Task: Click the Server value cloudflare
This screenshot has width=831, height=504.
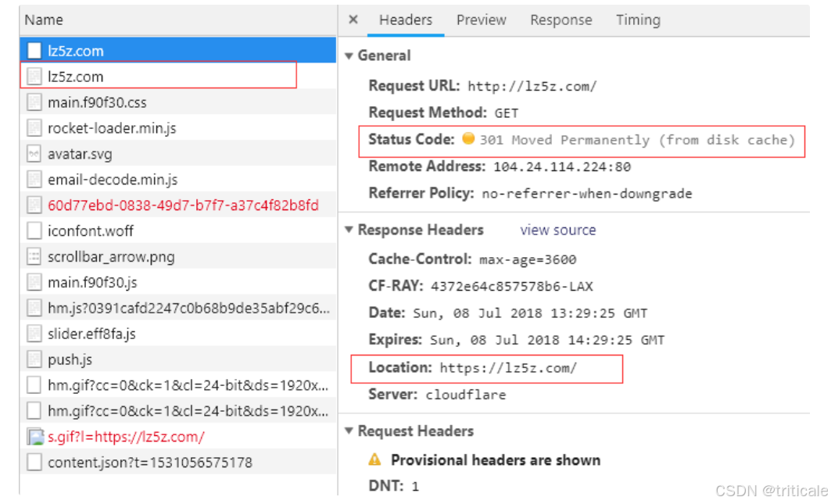Action: [466, 395]
